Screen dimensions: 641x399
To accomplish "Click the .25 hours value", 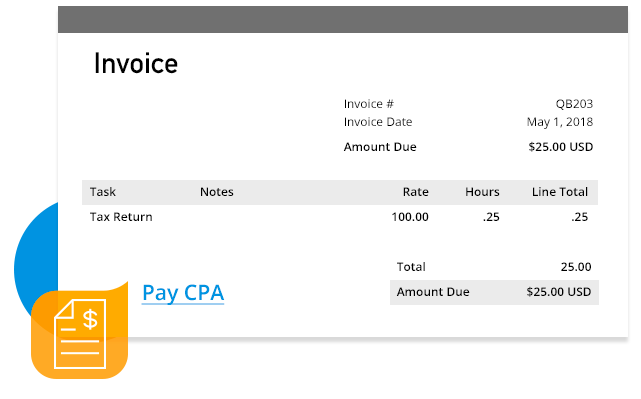I will (491, 217).
